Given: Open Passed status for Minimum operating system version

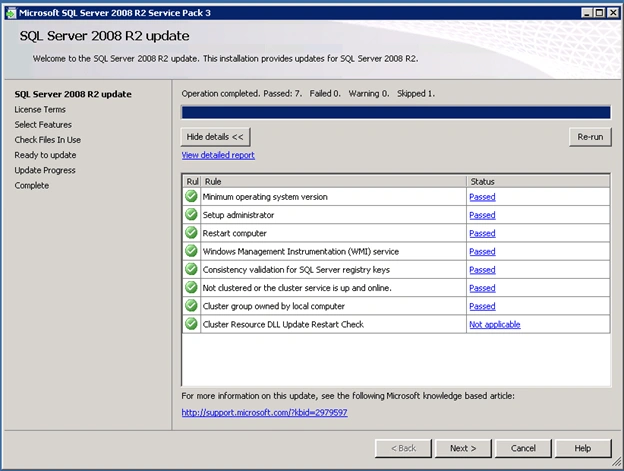Looking at the screenshot, I should click(x=482, y=197).
